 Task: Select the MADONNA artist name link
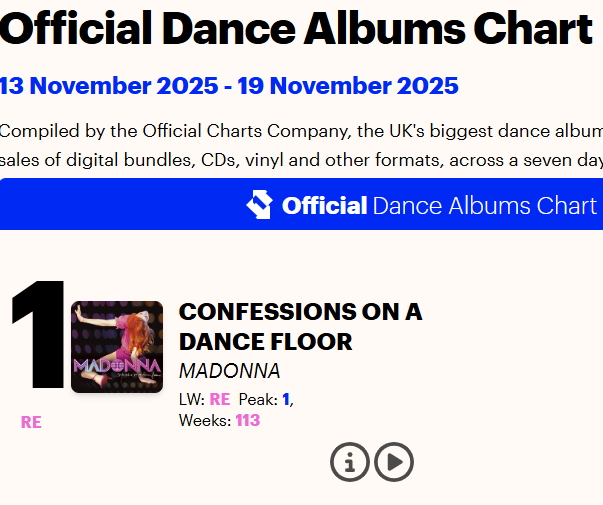(x=229, y=371)
